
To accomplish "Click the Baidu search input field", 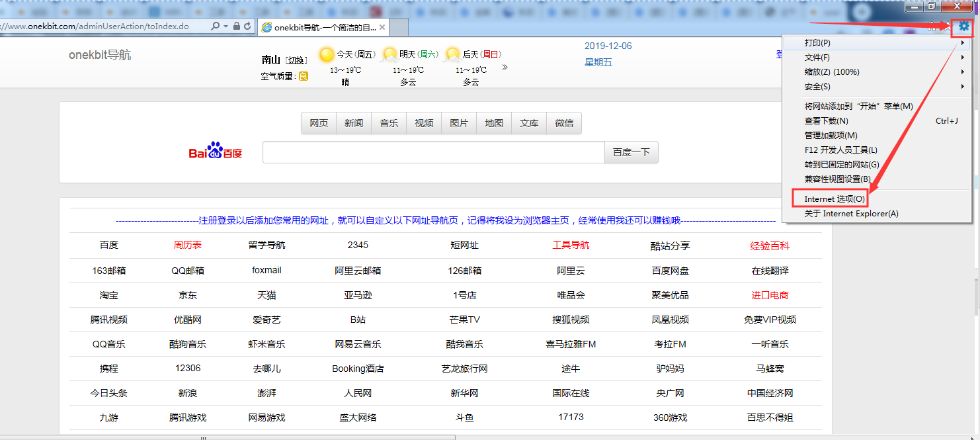I will click(433, 152).
